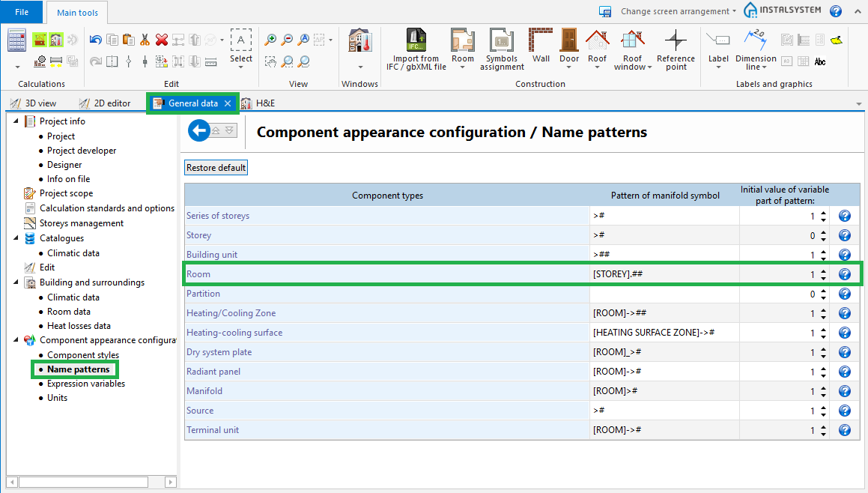Click the red Delete icon in Edit group
The image size is (868, 493).
click(x=161, y=40)
